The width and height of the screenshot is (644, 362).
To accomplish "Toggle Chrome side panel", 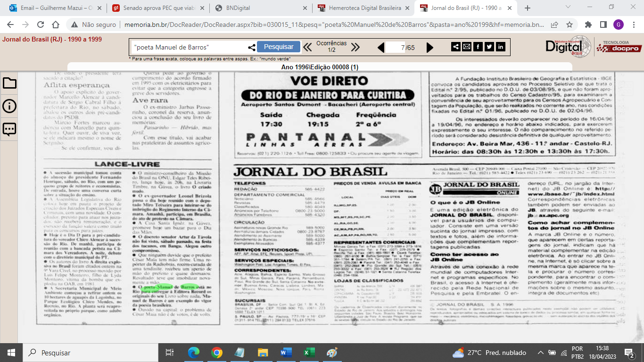I will point(603,25).
